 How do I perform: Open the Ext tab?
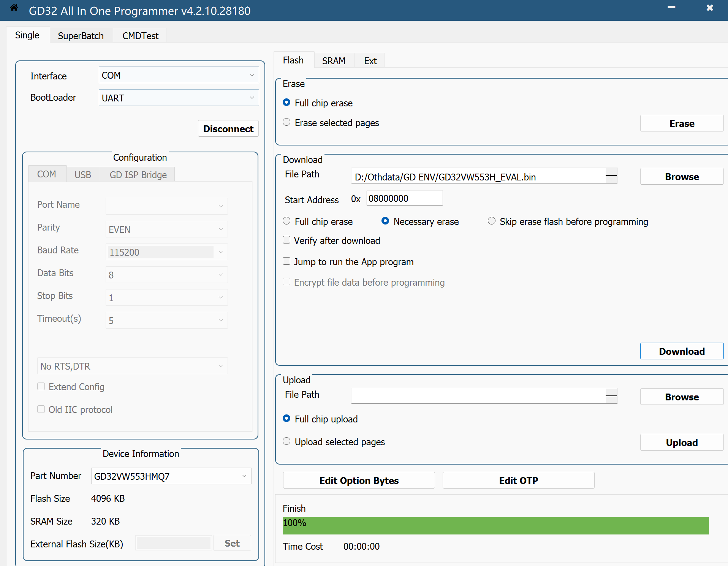coord(370,61)
